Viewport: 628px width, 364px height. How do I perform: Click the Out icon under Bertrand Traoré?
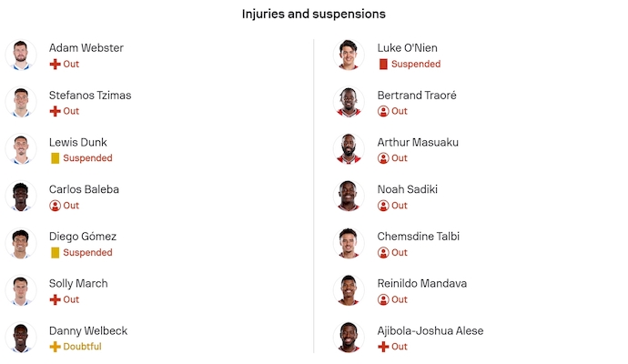tap(383, 111)
